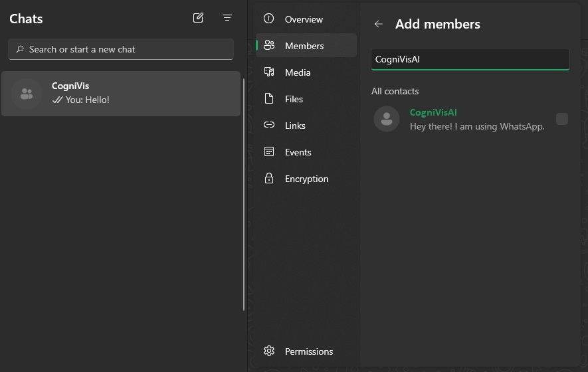Click the Encryption lock icon
Screen dimensions: 588x372
(x=269, y=179)
